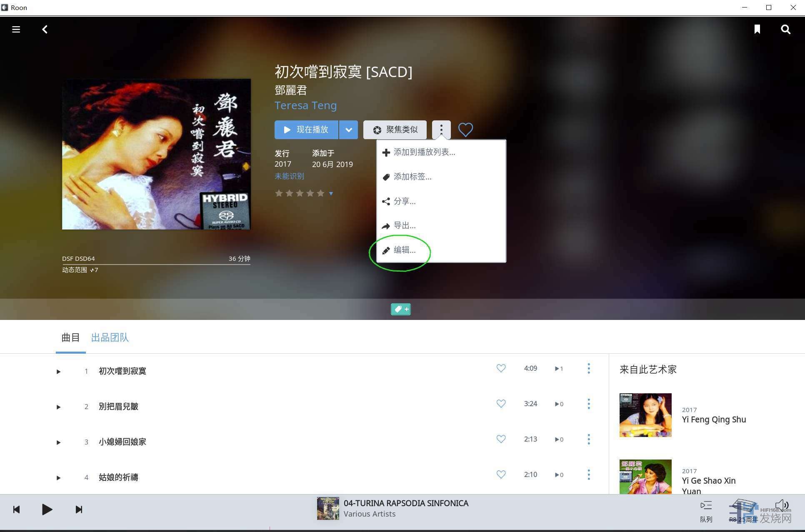Open the volume speaker control

pyautogui.click(x=782, y=505)
